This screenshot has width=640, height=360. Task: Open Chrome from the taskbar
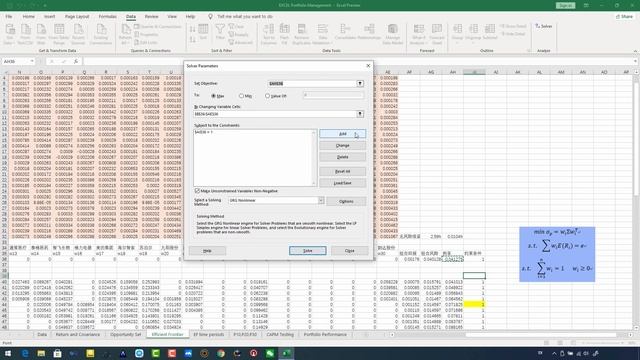tap(221, 353)
